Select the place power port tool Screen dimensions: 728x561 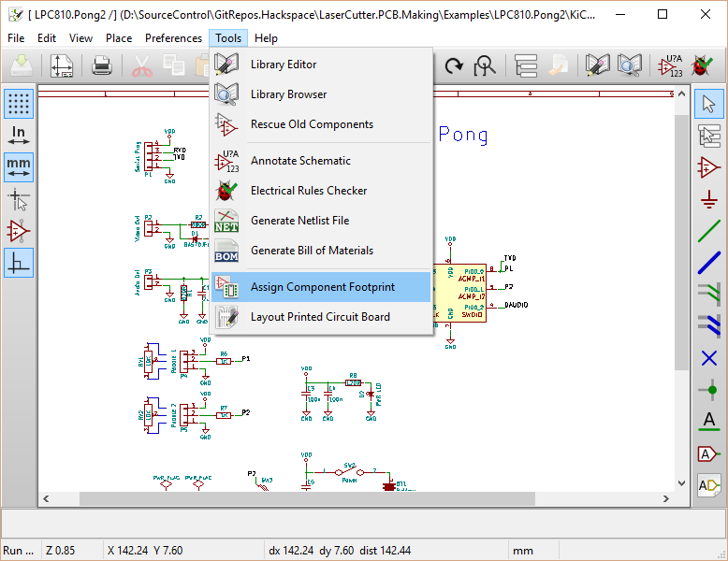(x=709, y=199)
